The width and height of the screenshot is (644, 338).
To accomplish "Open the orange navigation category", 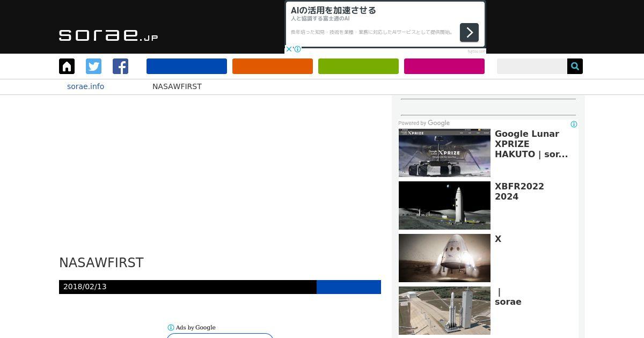I will coord(273,67).
